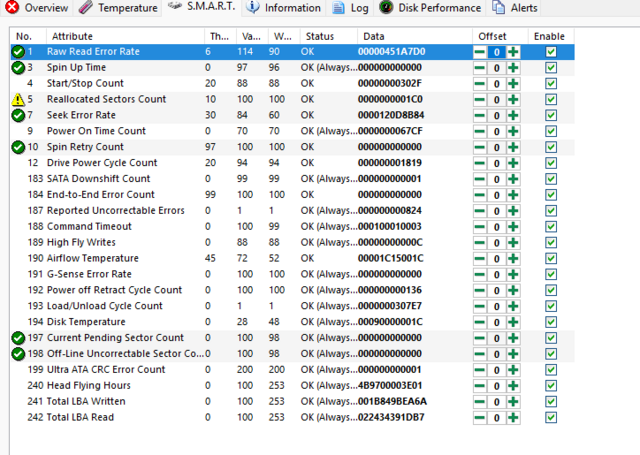
Task: Increase offset for Total LBA Read
Action: [513, 418]
